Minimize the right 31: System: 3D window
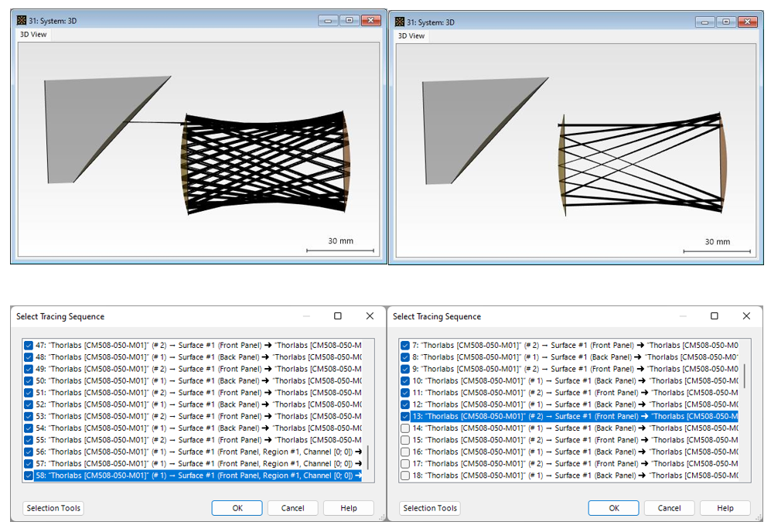771x532 pixels. 705,22
